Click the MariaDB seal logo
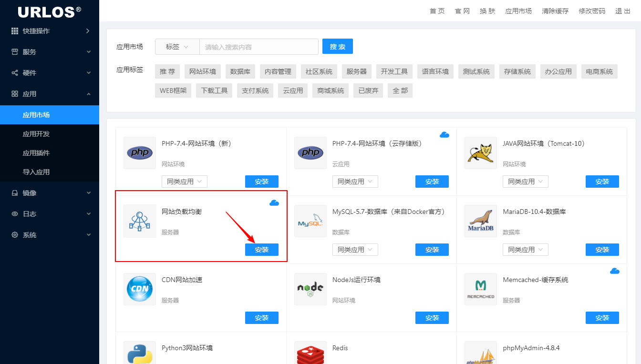This screenshot has height=364, width=641. (x=481, y=221)
